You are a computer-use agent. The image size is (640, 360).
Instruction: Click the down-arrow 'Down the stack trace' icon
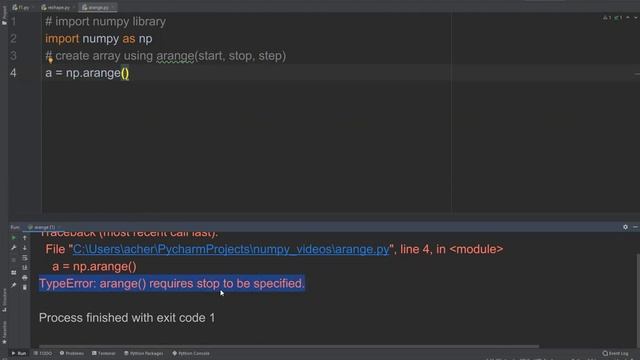24,248
